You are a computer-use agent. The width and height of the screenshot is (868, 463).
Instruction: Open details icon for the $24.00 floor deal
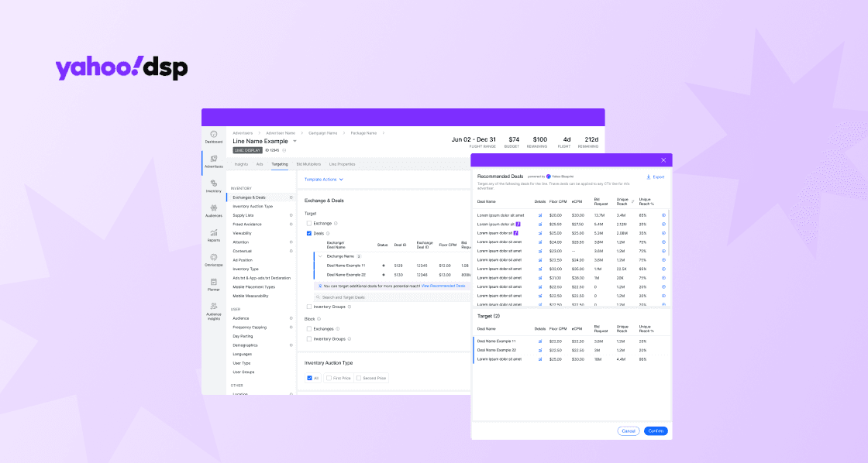539,242
